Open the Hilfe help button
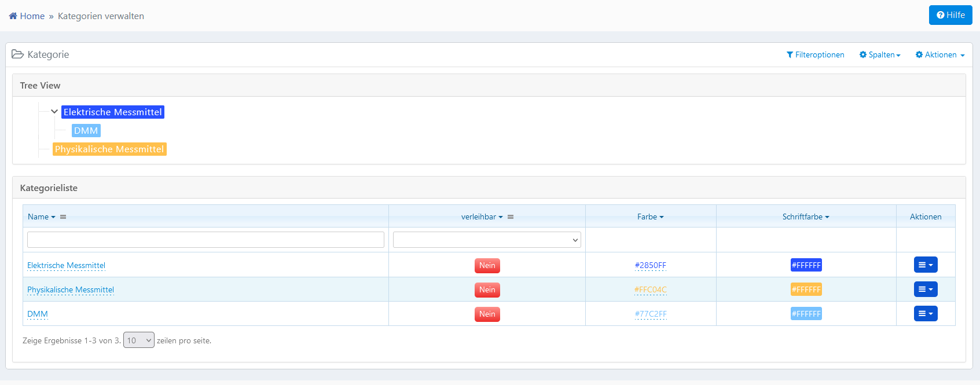 950,15
